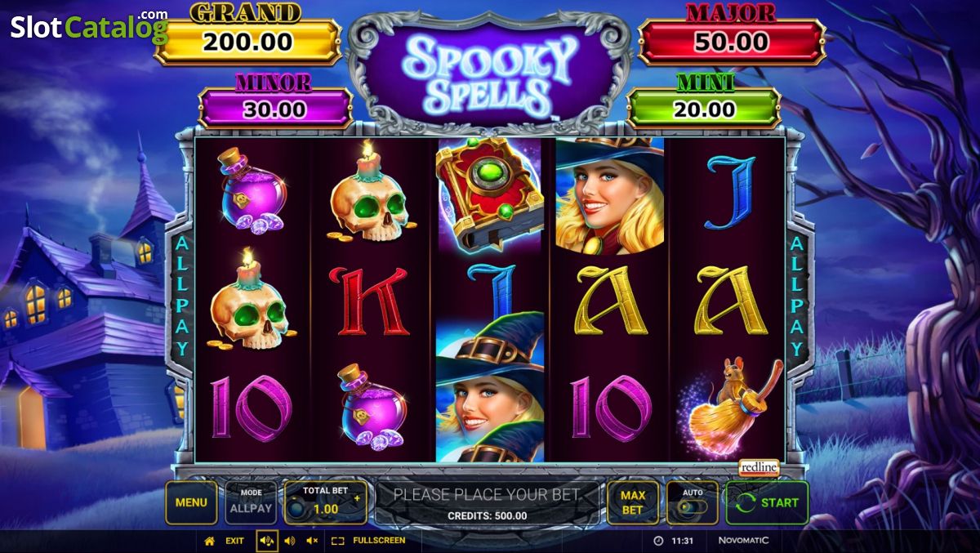Toggle the AUTO spin switch

(693, 502)
